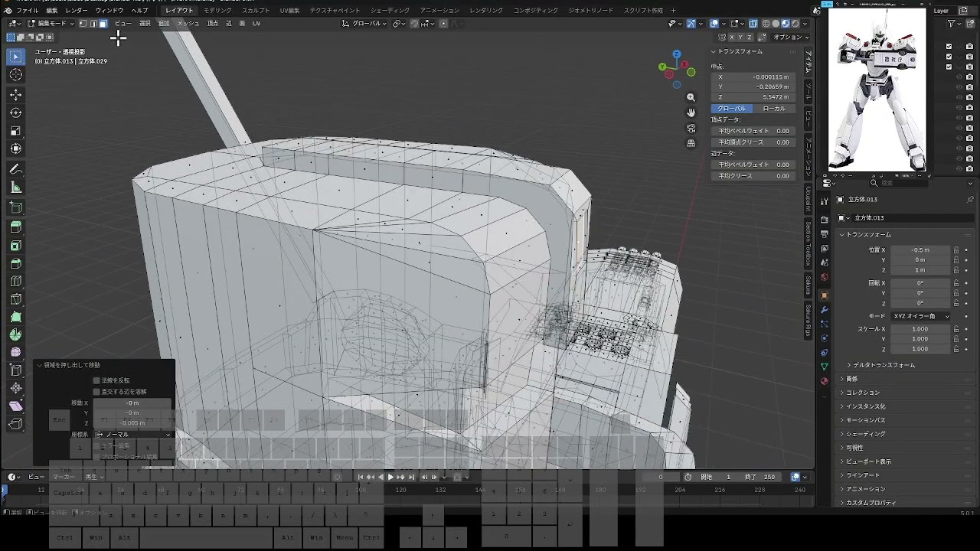The width and height of the screenshot is (980, 551).
Task: Open the アイテム sidebar tab
Action: tap(808, 63)
